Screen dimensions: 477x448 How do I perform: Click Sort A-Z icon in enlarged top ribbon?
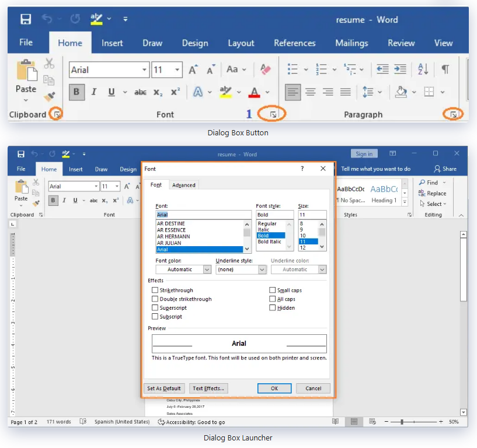pyautogui.click(x=423, y=69)
